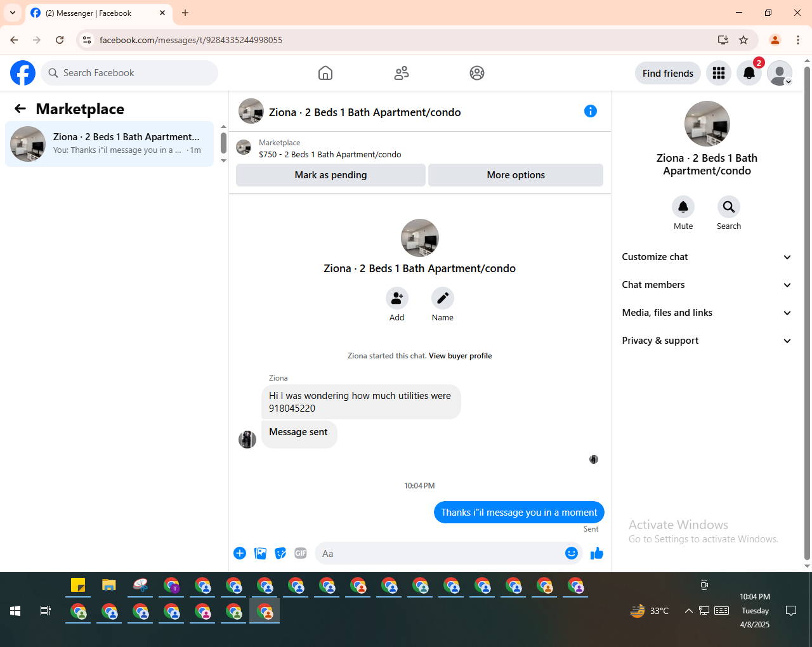This screenshot has width=812, height=647.
Task: Choose a GIF icon
Action: [x=301, y=553]
